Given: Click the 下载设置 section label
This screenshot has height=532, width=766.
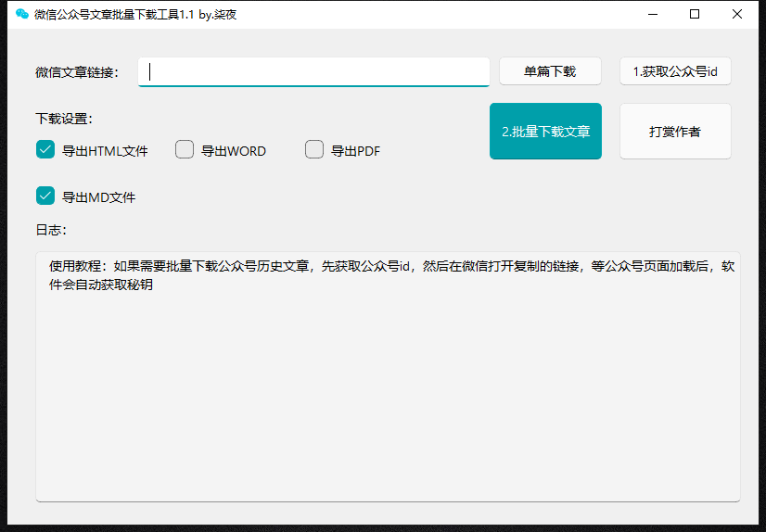Looking at the screenshot, I should (x=64, y=119).
